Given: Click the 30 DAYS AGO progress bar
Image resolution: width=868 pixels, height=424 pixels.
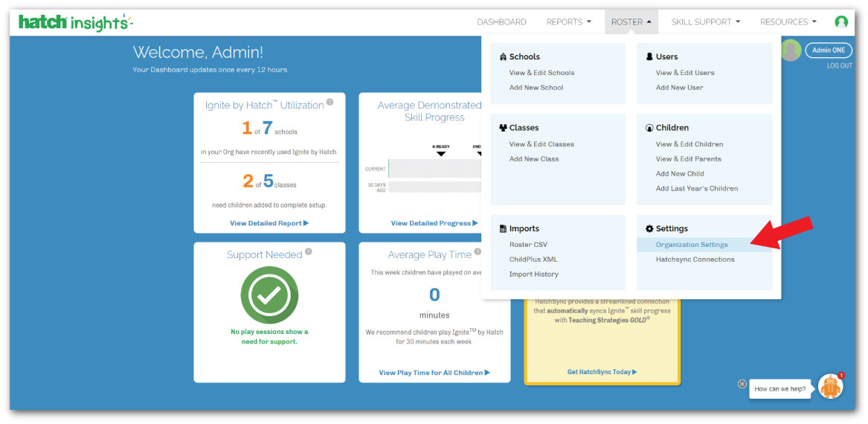Looking at the screenshot, I should coord(434,187).
